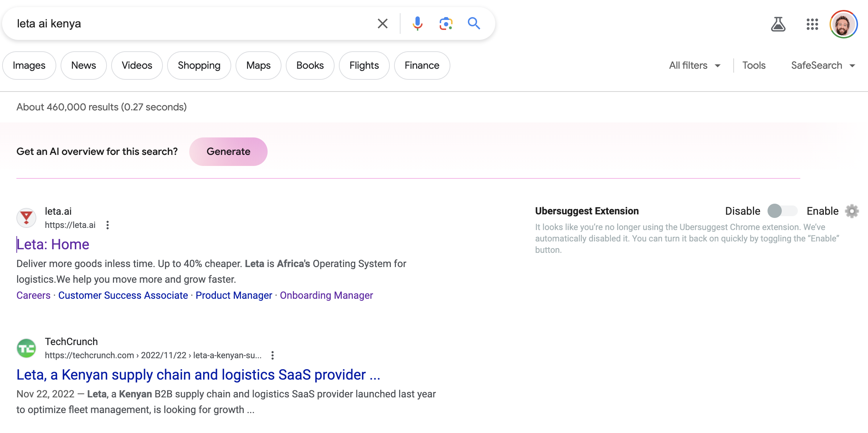Image resolution: width=868 pixels, height=433 pixels.
Task: Open Search Labs flask icon
Action: pyautogui.click(x=778, y=24)
